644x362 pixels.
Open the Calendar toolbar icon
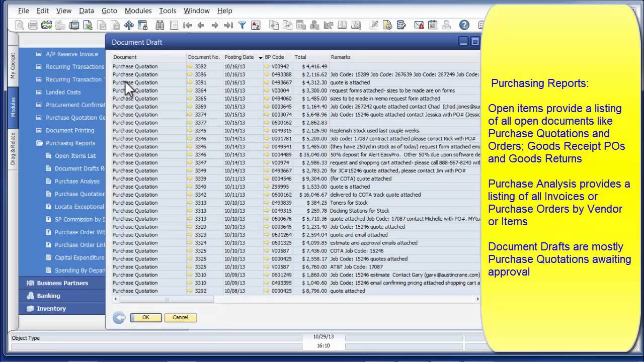click(x=433, y=25)
